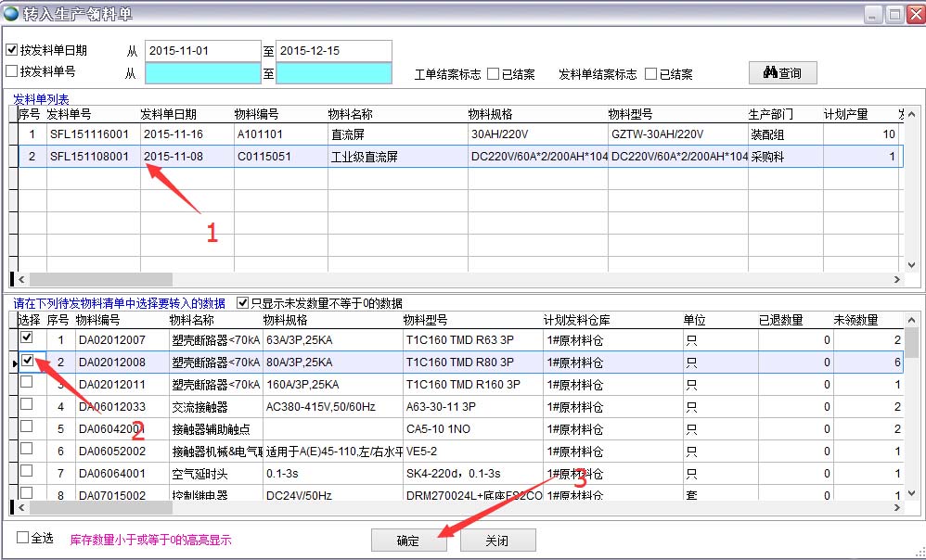
Task: Click the globe icon in title bar
Action: pyautogui.click(x=12, y=14)
